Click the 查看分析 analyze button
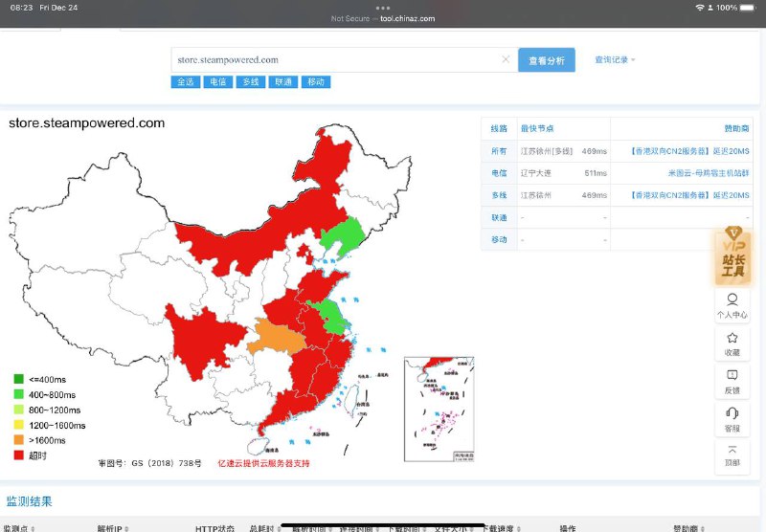This screenshot has width=766, height=532. coord(546,60)
